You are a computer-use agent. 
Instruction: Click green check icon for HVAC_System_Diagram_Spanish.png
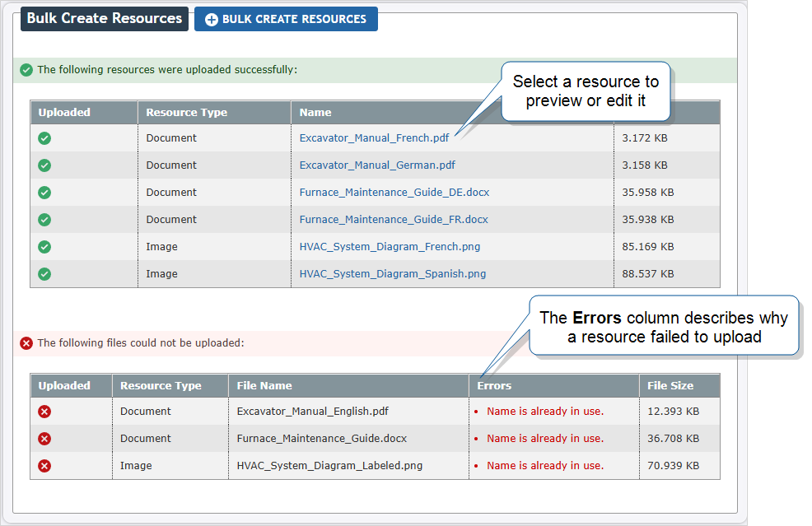click(44, 274)
